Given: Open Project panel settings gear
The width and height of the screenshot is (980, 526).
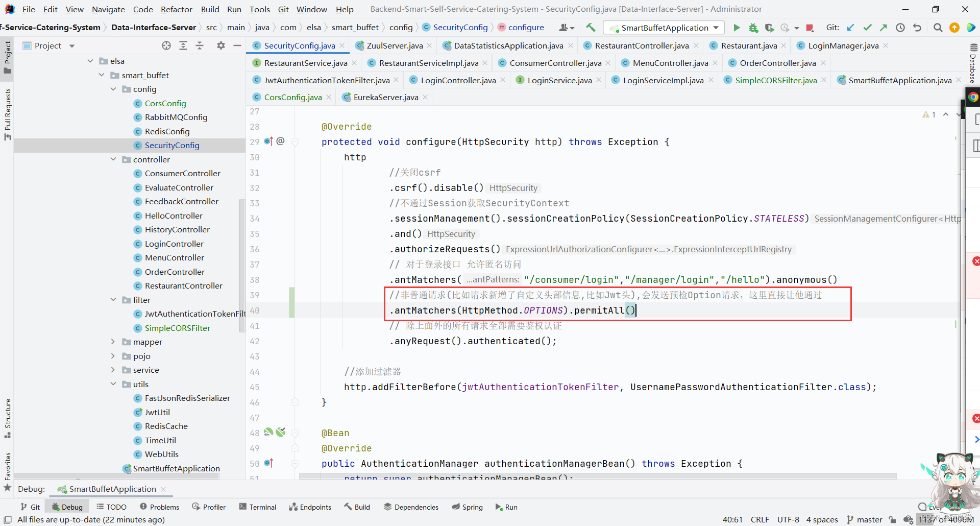Looking at the screenshot, I should pos(220,45).
